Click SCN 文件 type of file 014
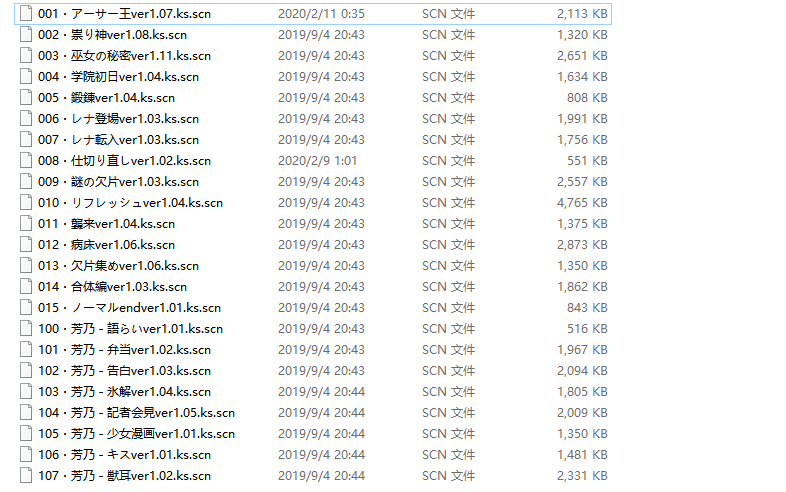The width and height of the screenshot is (786, 492). coord(448,286)
